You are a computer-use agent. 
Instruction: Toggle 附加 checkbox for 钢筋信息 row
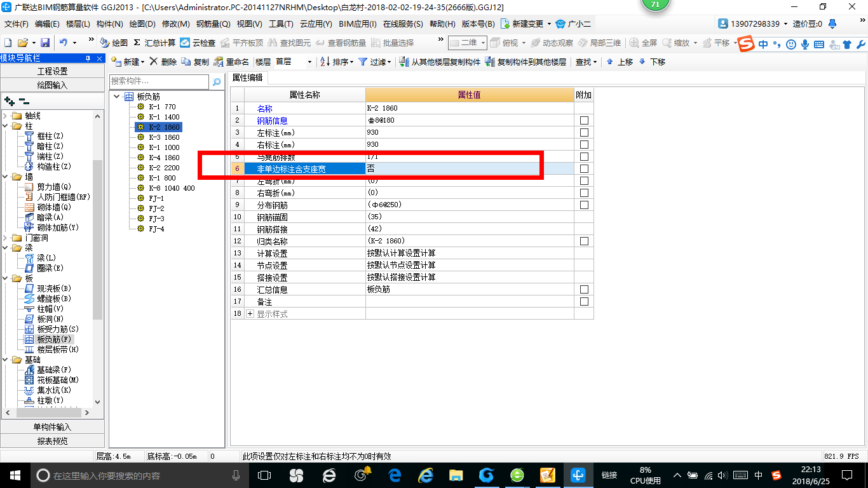pos(584,121)
